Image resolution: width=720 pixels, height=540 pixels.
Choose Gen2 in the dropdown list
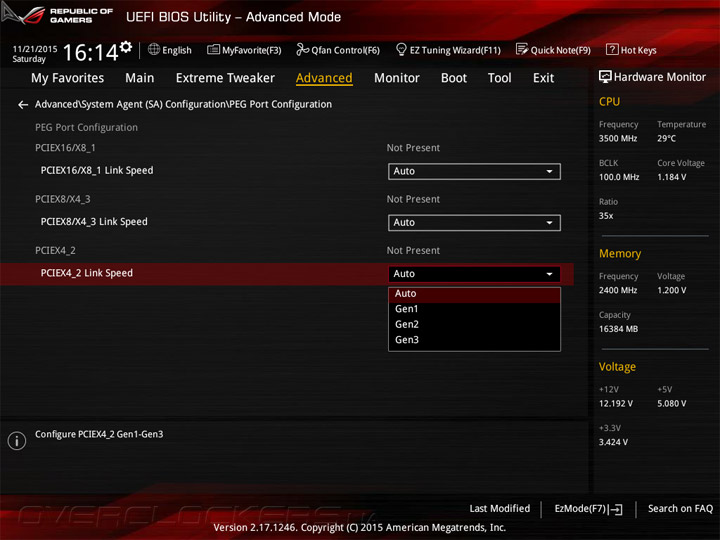(x=474, y=325)
